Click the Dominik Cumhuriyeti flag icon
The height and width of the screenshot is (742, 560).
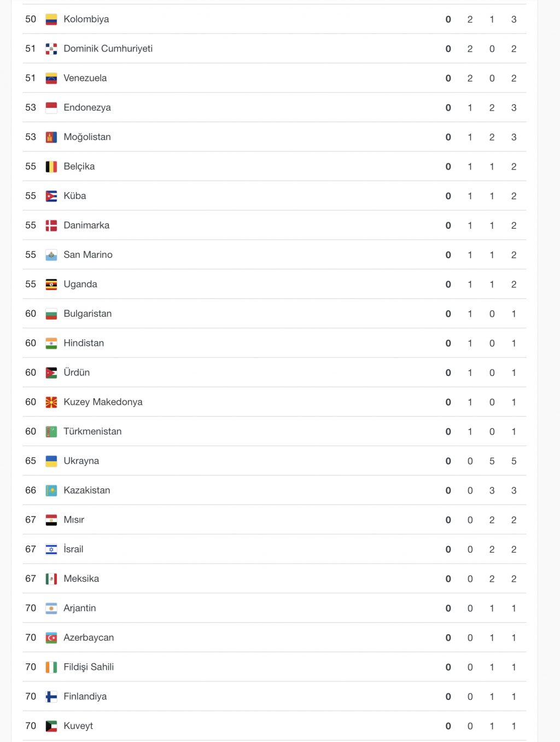51,49
